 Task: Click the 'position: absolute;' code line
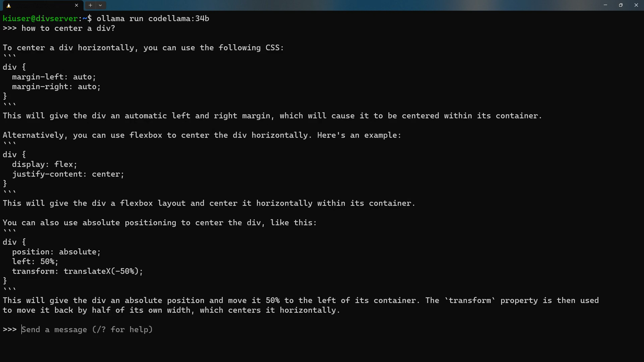[x=56, y=252]
